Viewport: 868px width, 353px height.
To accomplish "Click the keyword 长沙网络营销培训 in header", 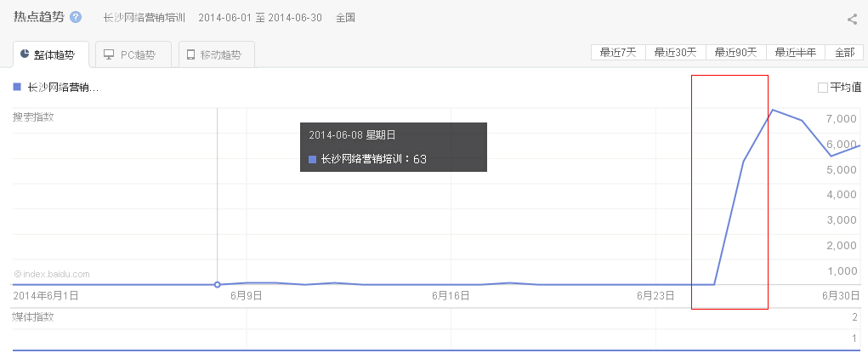I will click(x=144, y=18).
